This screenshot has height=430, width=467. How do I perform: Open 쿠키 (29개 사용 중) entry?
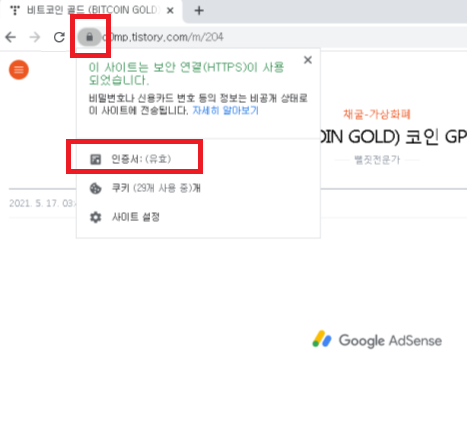click(x=198, y=188)
